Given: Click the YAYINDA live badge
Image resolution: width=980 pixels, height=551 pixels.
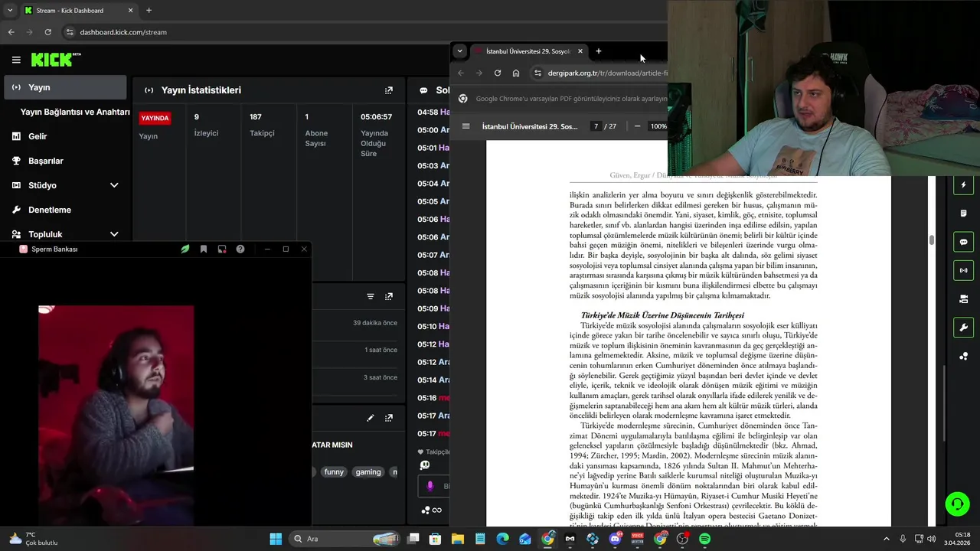Looking at the screenshot, I should [155, 118].
